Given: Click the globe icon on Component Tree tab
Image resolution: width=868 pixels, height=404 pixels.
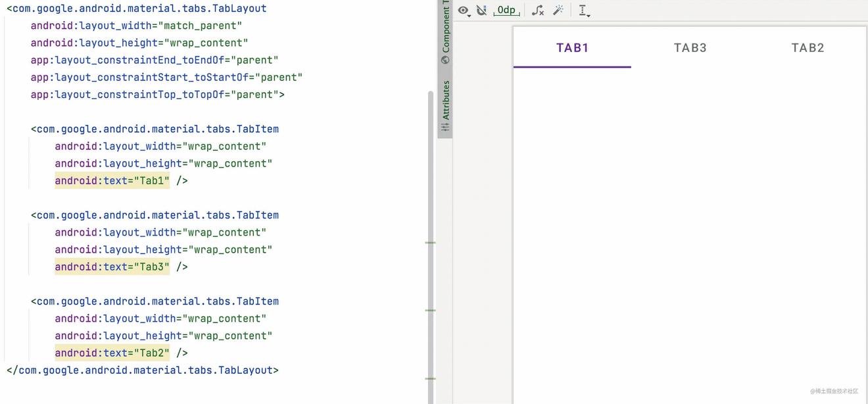Looking at the screenshot, I should point(446,60).
